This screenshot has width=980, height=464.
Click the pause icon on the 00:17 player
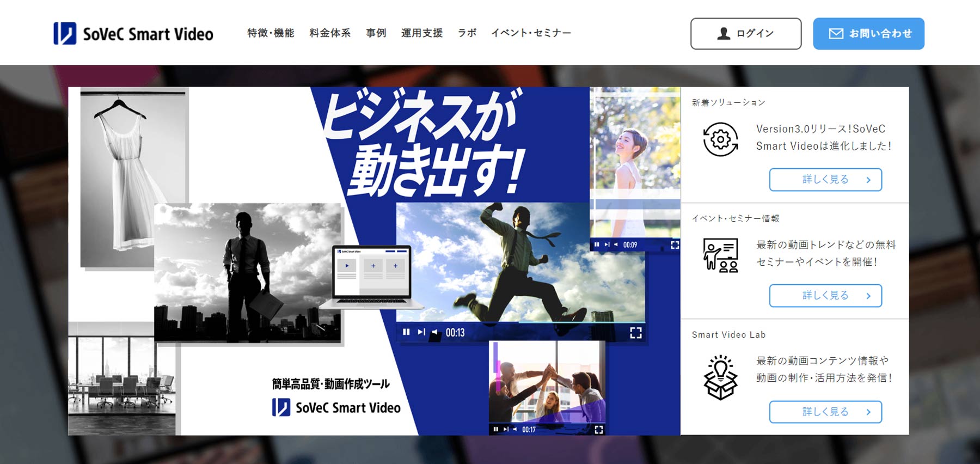[495, 429]
